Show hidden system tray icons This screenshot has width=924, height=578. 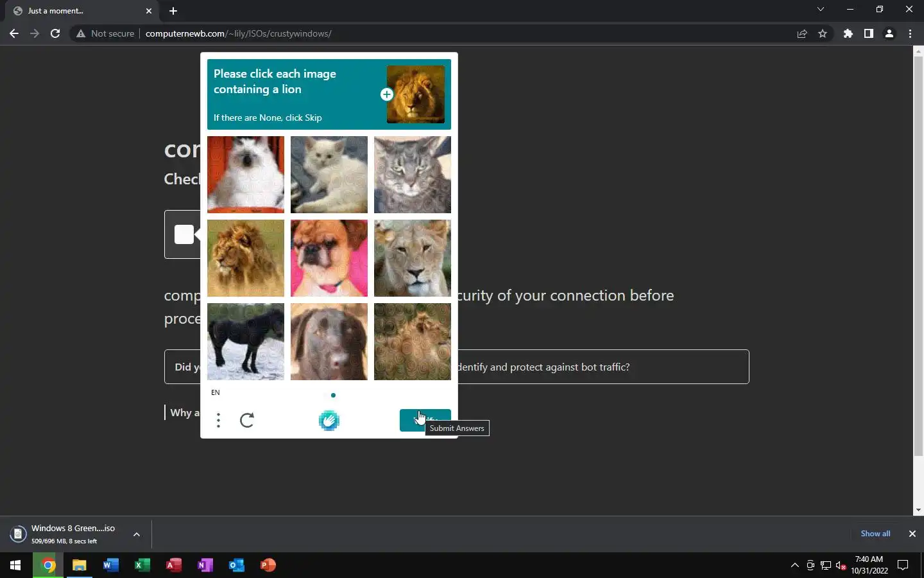[x=795, y=565]
